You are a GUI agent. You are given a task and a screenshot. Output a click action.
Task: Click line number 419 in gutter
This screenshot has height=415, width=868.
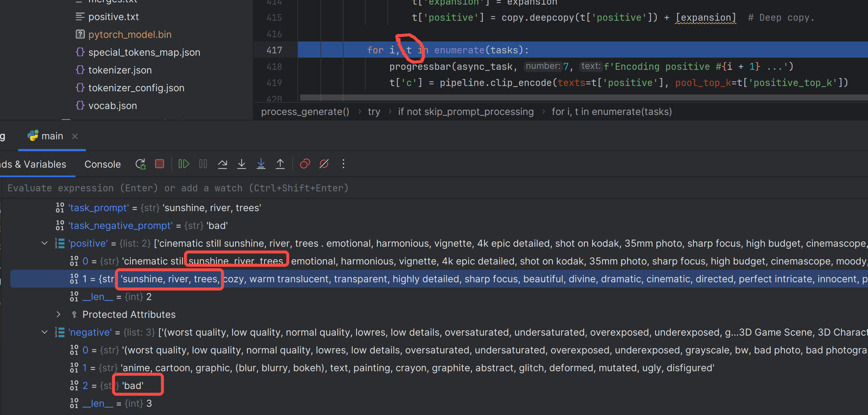[x=274, y=83]
